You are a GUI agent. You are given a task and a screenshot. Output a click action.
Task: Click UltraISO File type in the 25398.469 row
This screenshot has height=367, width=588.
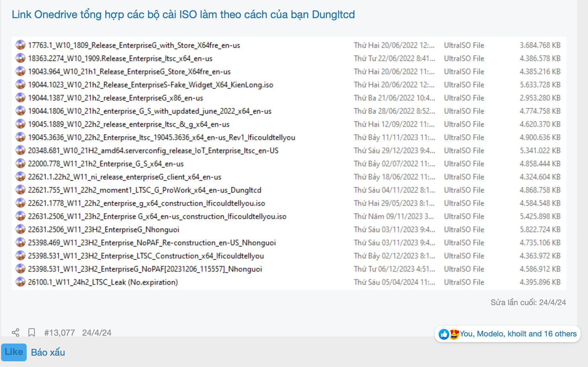coord(464,243)
